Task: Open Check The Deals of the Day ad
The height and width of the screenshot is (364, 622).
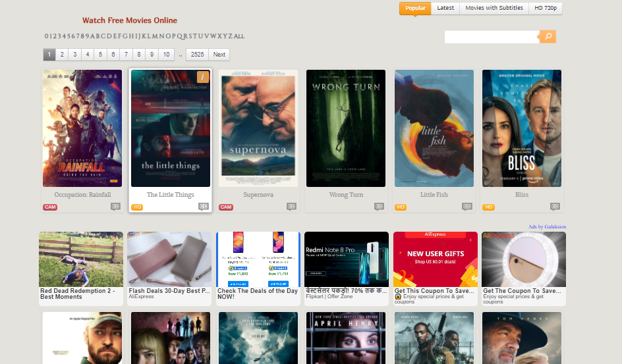Action: click(258, 269)
